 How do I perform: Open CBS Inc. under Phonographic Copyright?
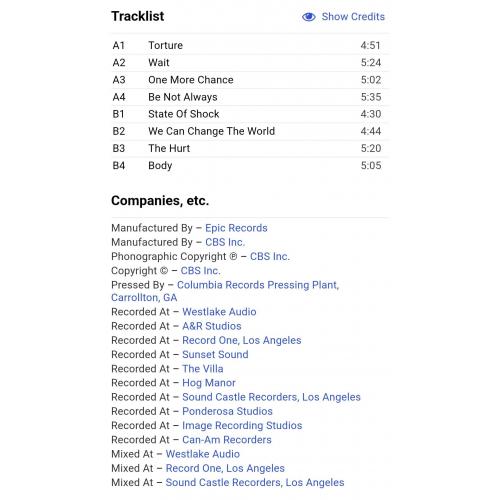click(x=270, y=256)
